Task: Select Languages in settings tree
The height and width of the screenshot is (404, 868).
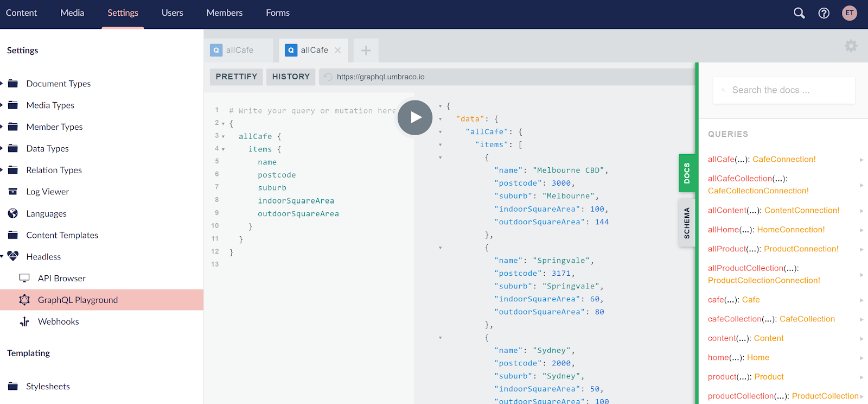Action: (47, 213)
